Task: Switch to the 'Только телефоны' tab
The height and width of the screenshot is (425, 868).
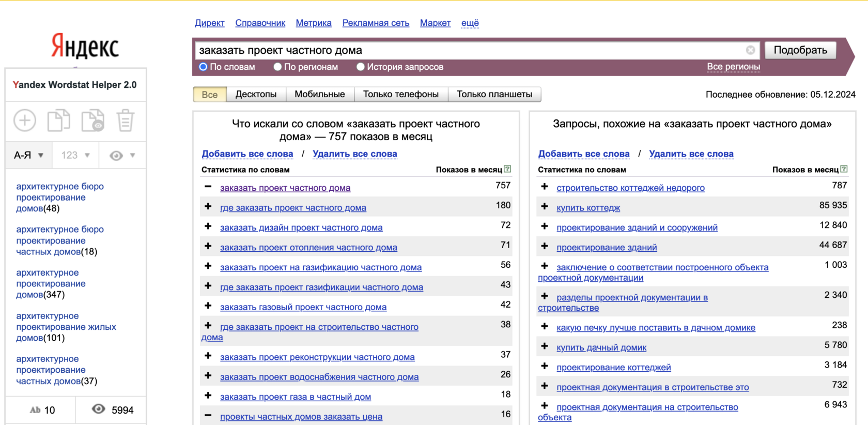Action: click(x=401, y=94)
